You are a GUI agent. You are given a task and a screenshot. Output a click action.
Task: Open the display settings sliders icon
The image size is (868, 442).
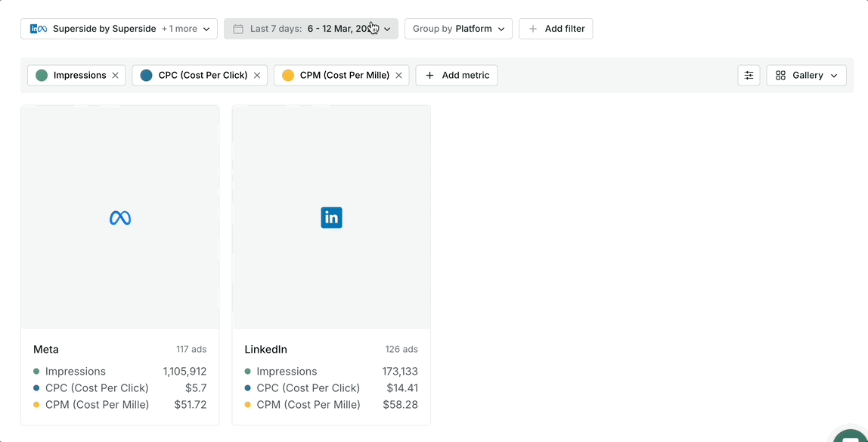(749, 76)
